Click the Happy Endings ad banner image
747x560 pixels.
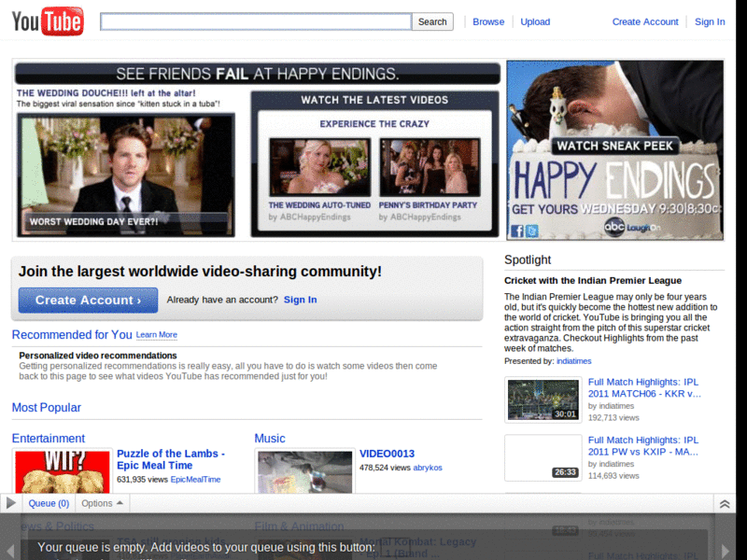(x=615, y=150)
